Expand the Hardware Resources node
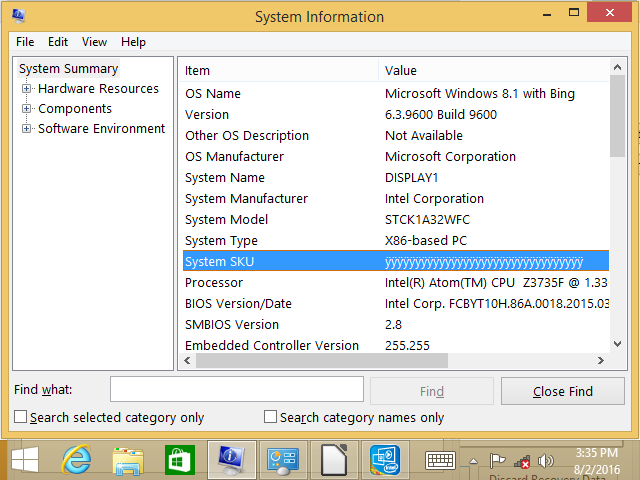 coord(26,89)
